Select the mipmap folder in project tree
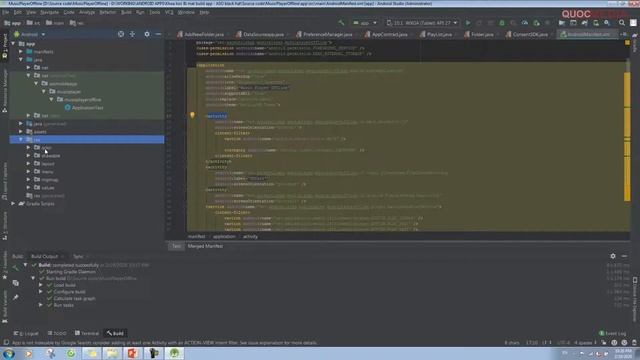This screenshot has height=360, width=640. tap(50, 180)
